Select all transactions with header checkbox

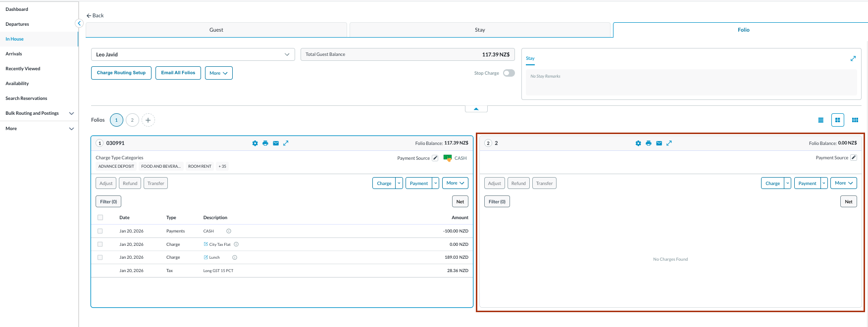100,218
